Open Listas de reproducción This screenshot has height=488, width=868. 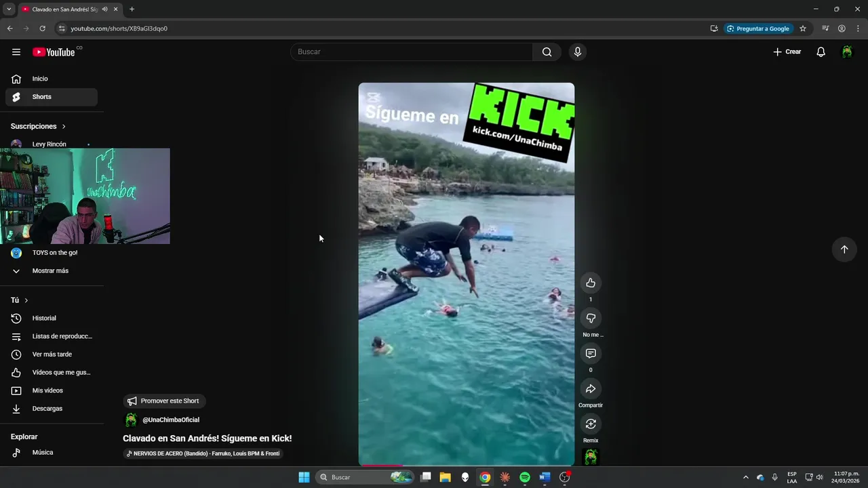coord(52,336)
